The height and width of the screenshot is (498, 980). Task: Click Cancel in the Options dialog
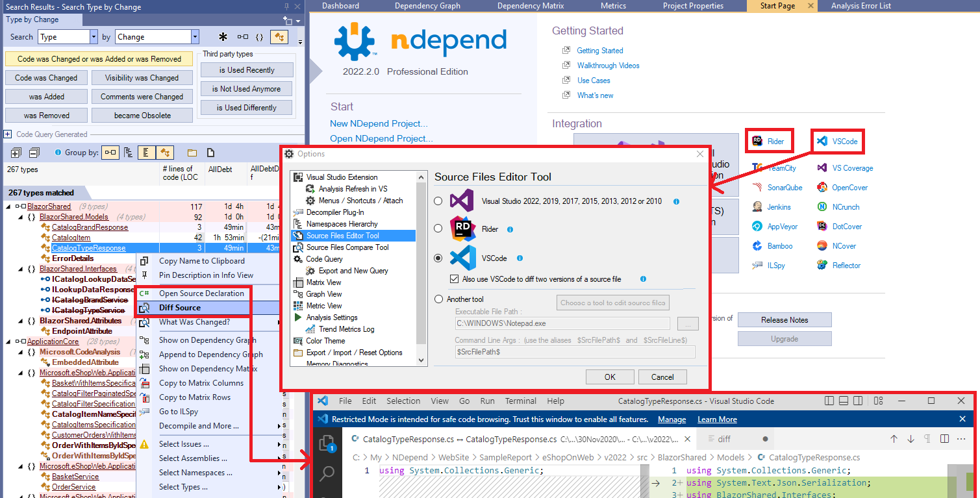pos(662,377)
